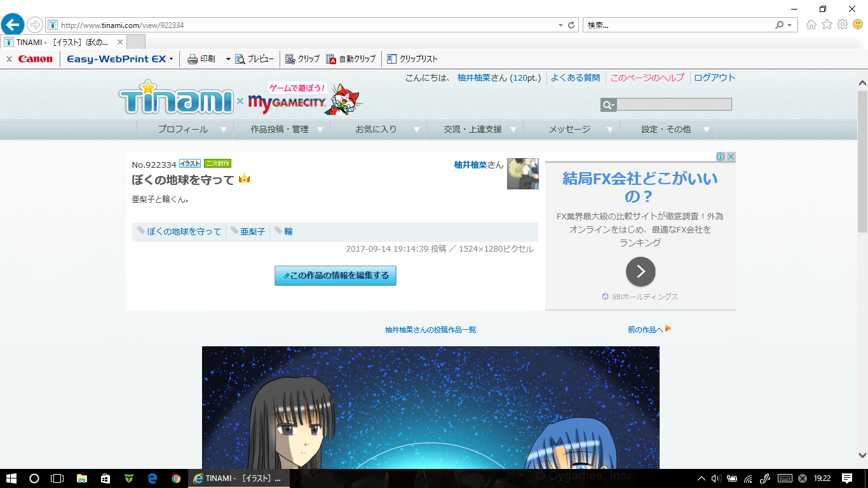Click the address bar URL field

click(305, 25)
